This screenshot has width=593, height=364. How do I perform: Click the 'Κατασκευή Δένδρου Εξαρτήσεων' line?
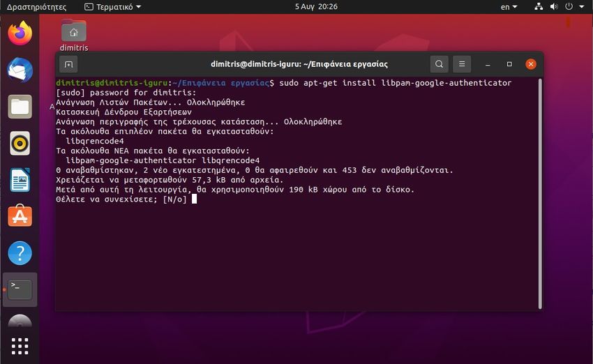click(x=123, y=112)
